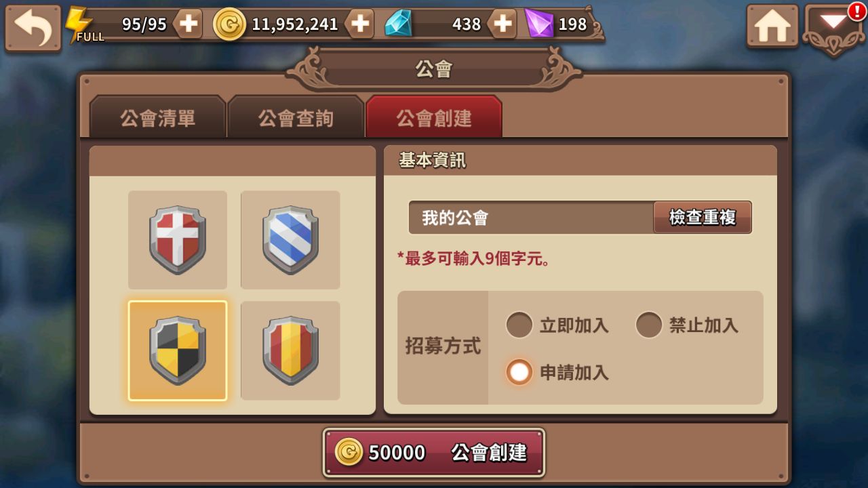
Task: Switch to the 公會清單 tab
Action: pyautogui.click(x=158, y=117)
